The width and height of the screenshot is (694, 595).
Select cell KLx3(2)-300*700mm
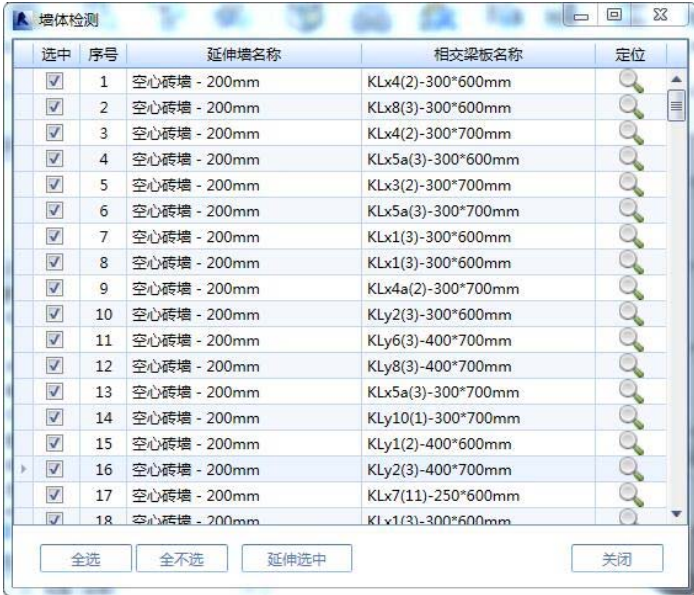tap(478, 185)
